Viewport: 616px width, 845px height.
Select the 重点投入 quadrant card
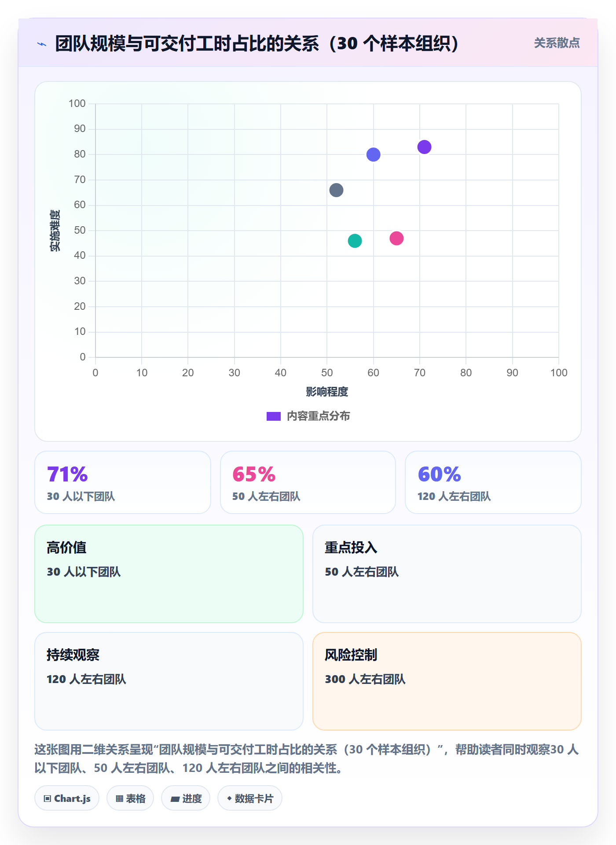(x=447, y=574)
